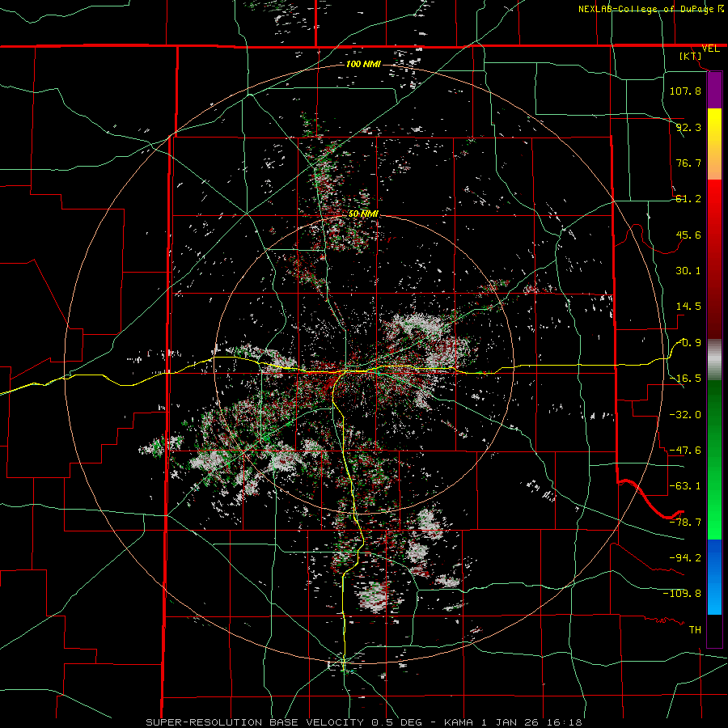The image size is (728, 728).
Task: Click the TH threshold label
Action: pyautogui.click(x=695, y=630)
